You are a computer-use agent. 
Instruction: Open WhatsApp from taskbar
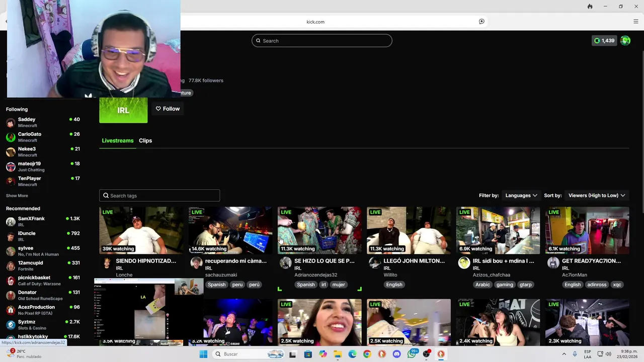point(412,354)
